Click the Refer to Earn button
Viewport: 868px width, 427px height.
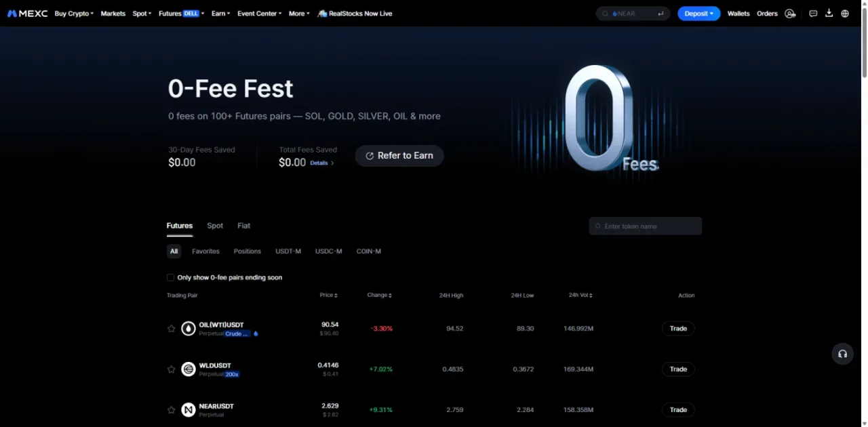399,156
